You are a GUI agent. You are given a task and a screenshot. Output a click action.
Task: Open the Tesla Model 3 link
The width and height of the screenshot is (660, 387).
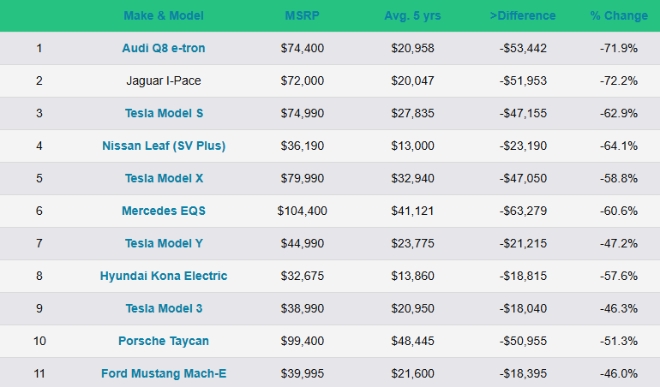click(164, 308)
